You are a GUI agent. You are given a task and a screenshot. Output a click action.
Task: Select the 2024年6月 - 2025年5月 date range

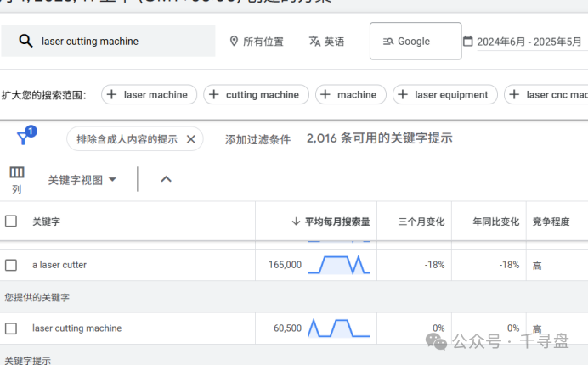(x=529, y=42)
